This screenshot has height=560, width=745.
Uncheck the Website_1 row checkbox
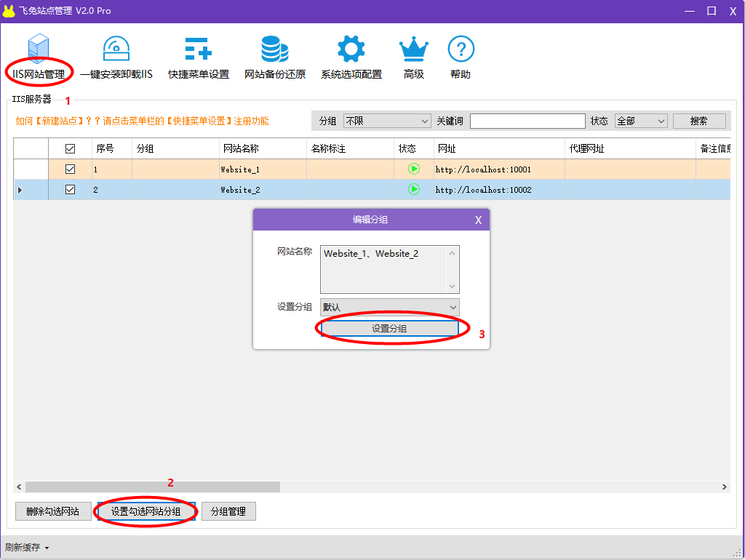coord(71,169)
